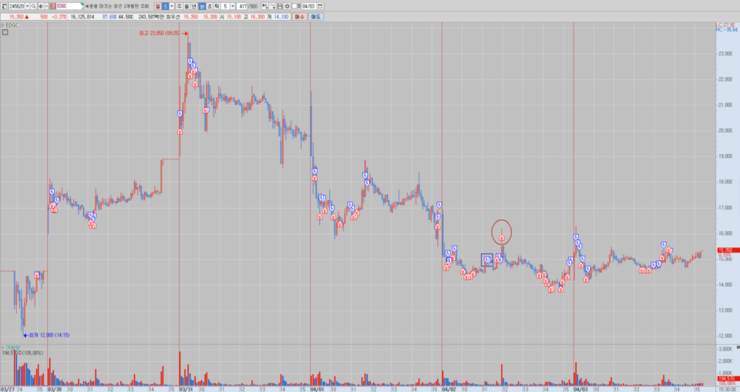Viewport: 740px width, 392px height.
Task: Click the stock search magnifier icon
Action: pos(34,6)
